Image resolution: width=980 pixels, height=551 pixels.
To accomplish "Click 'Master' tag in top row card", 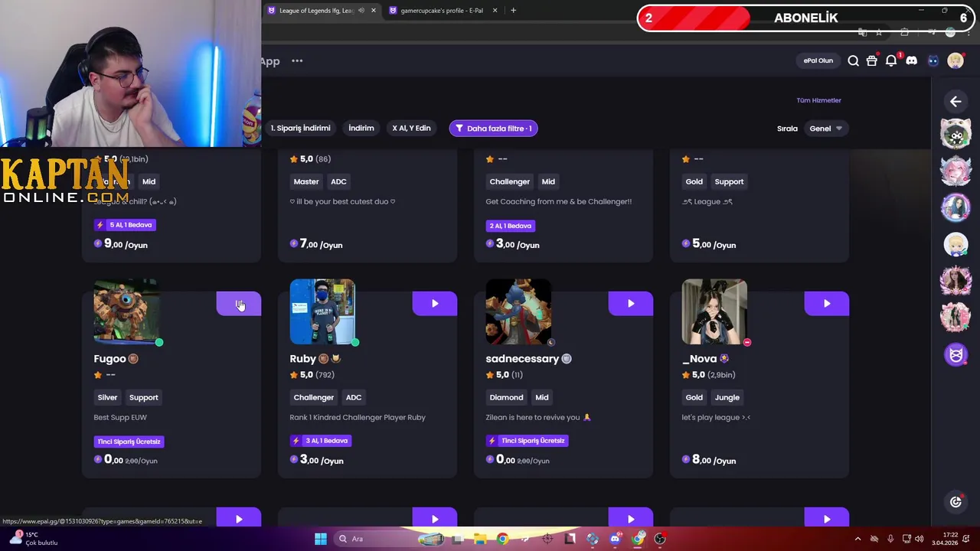I will (306, 181).
